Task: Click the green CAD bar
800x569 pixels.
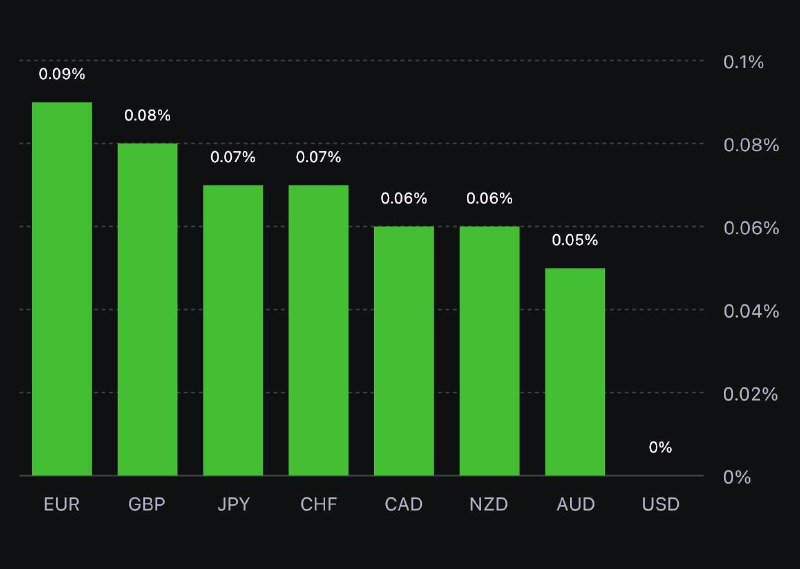Action: click(x=404, y=351)
